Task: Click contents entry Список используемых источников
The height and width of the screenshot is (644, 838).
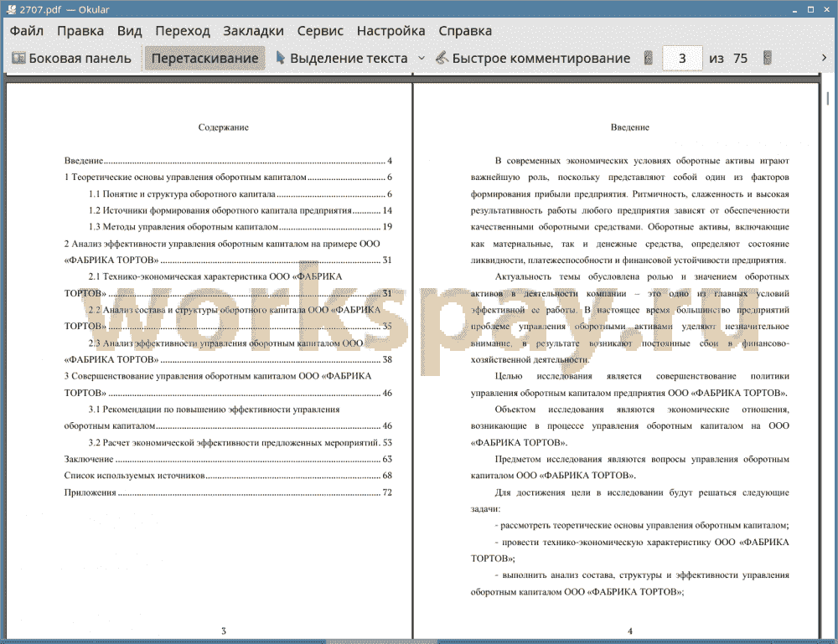Action: pyautogui.click(x=228, y=476)
